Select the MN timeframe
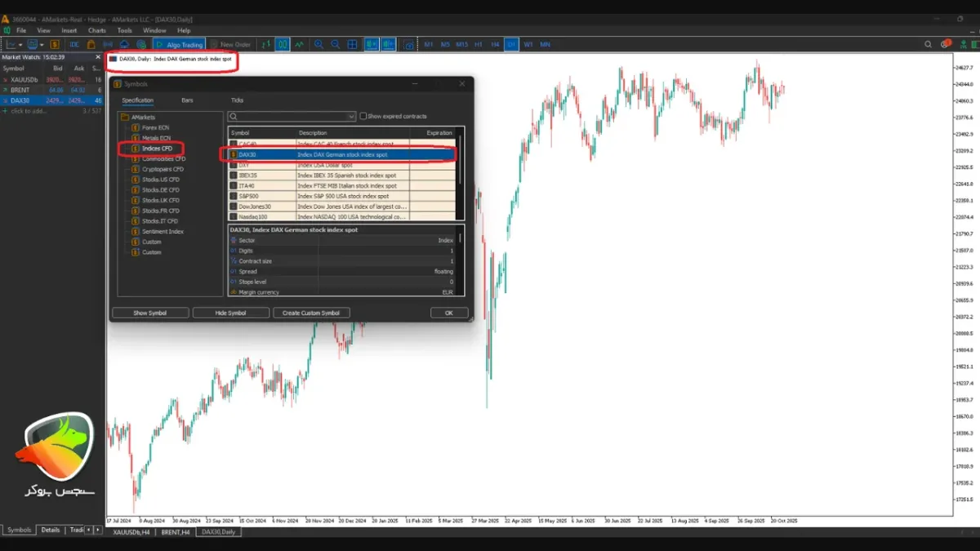 tap(545, 44)
